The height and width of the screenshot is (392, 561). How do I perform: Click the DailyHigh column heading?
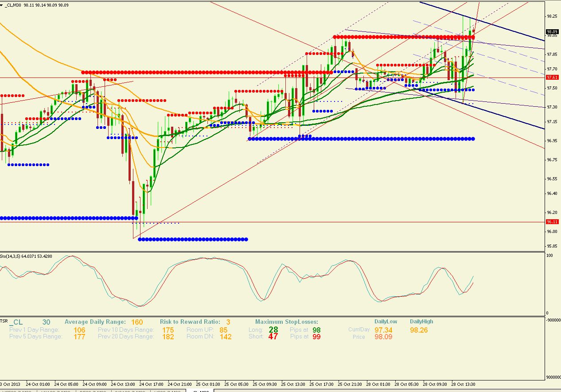[x=421, y=322]
